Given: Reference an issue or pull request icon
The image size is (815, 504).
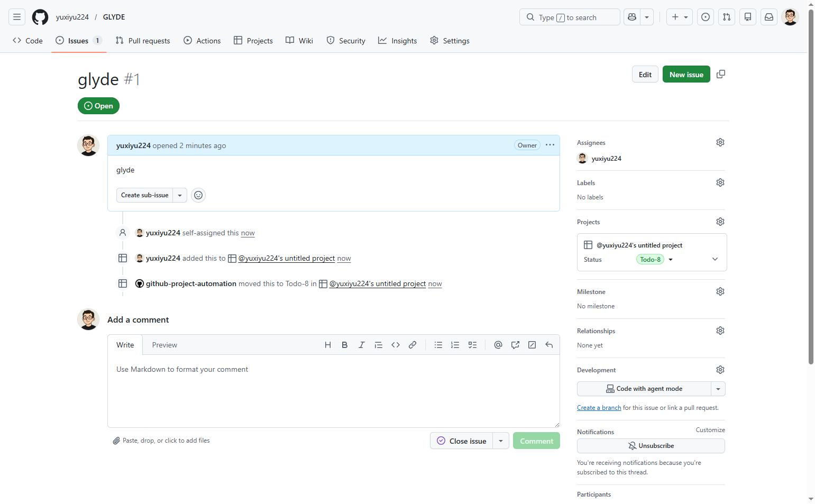Looking at the screenshot, I should 515,345.
